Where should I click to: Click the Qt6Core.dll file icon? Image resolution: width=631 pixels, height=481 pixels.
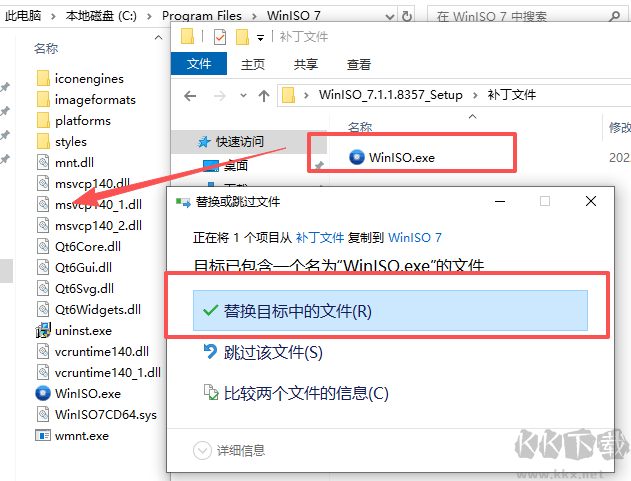[43, 246]
